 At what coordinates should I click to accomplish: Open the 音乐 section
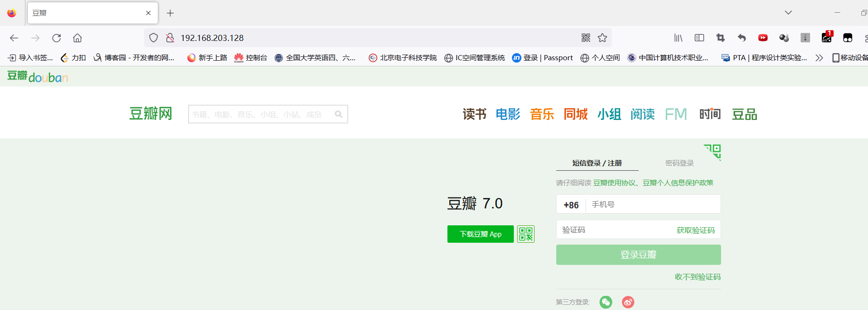click(x=542, y=114)
